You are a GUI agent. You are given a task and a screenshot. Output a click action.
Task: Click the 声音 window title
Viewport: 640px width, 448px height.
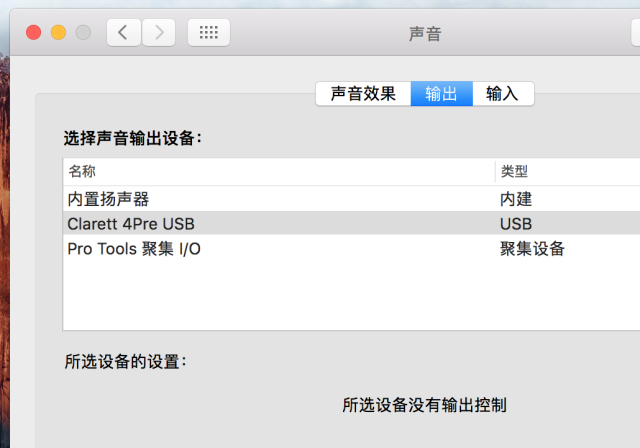pos(425,33)
